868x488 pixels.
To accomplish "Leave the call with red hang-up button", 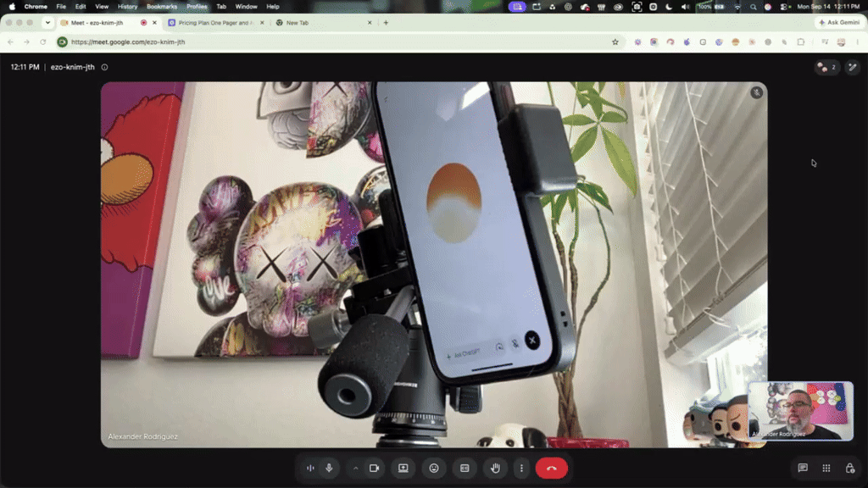I will click(x=551, y=468).
